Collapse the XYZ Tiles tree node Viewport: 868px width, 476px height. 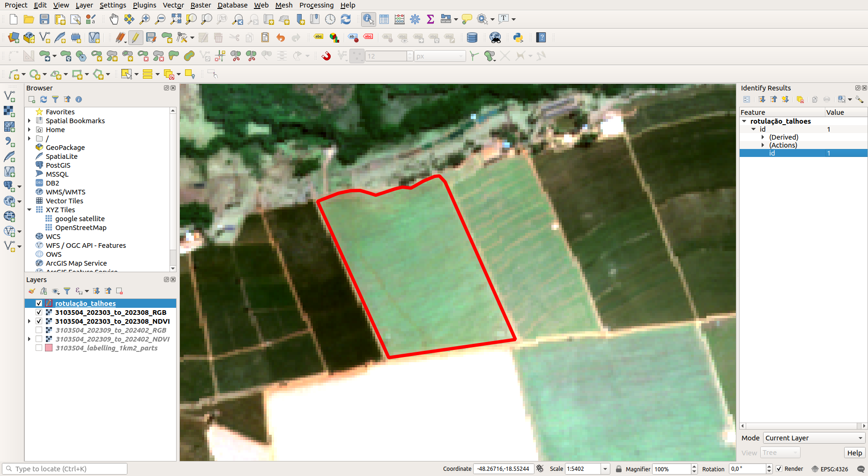coord(30,210)
